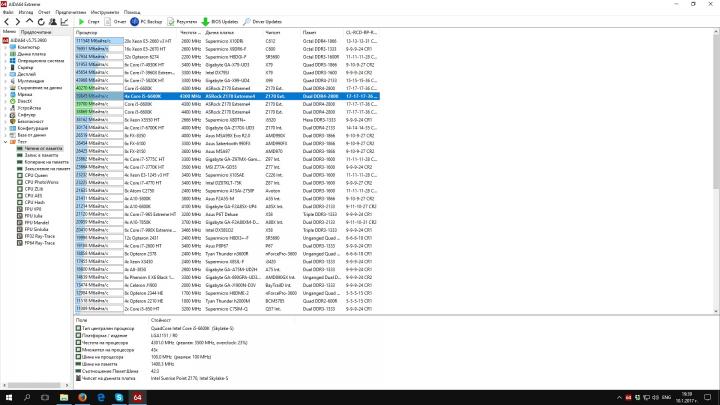Expand the Мултимедия tree node

(x=6, y=81)
